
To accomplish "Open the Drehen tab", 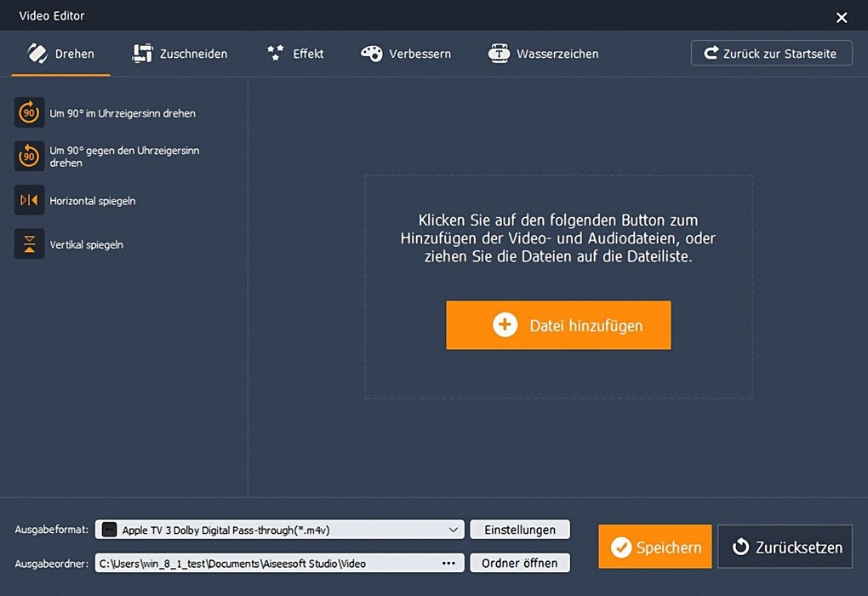I will 61,54.
